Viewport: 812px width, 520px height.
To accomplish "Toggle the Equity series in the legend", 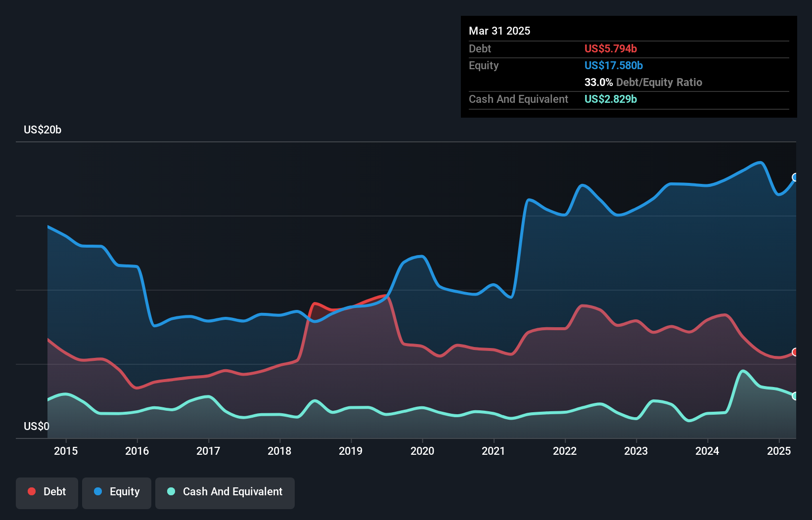I will 117,492.
